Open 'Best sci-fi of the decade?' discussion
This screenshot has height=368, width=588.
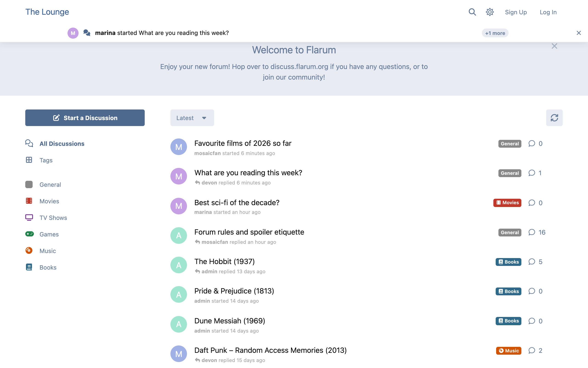point(237,202)
